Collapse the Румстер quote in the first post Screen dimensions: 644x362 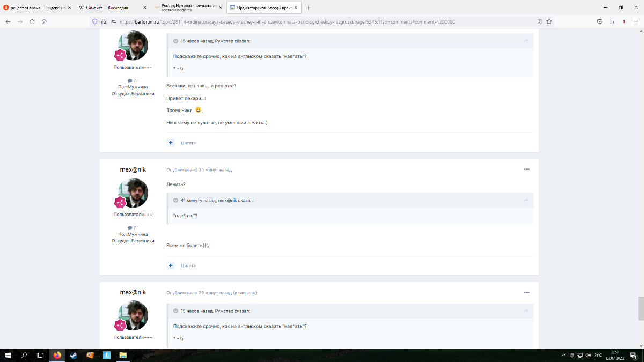click(x=175, y=41)
